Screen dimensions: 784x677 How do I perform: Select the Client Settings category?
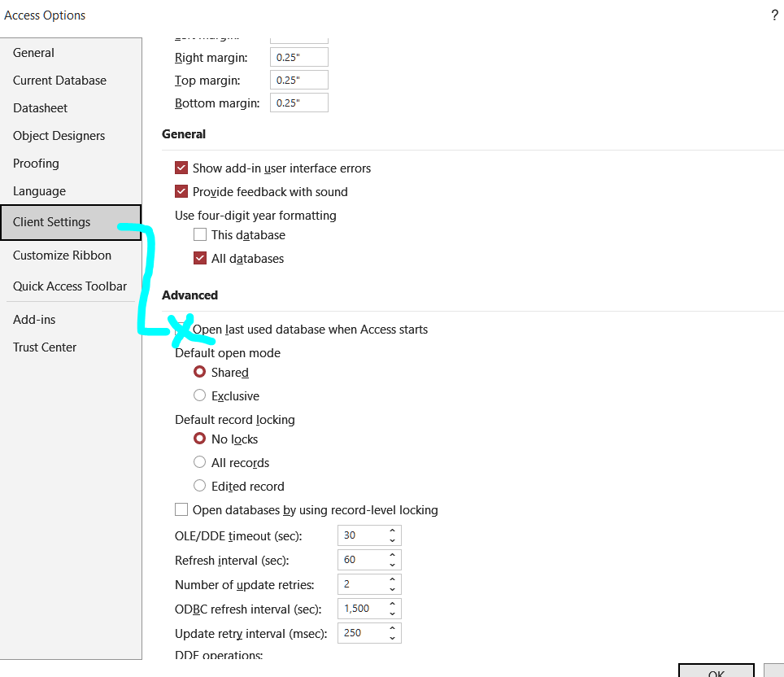(71, 222)
